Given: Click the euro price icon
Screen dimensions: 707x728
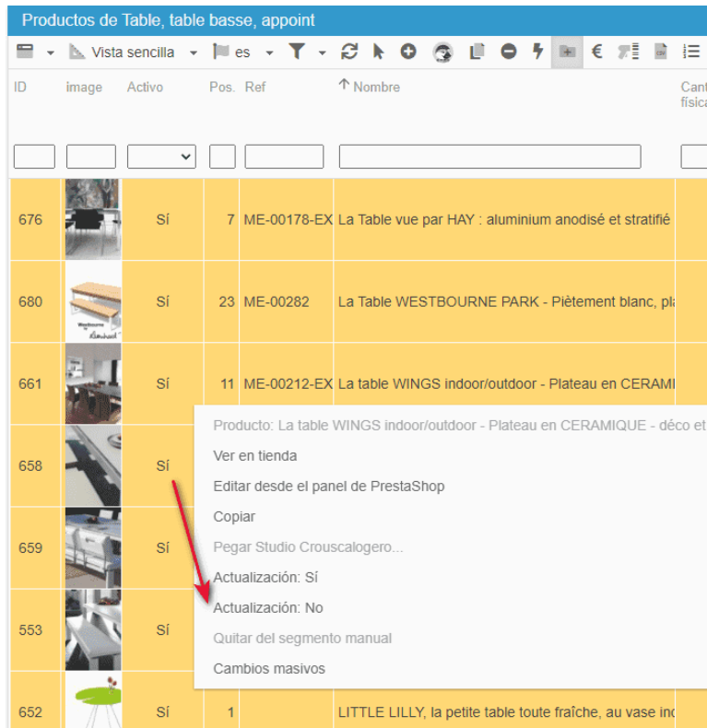Looking at the screenshot, I should click(596, 53).
